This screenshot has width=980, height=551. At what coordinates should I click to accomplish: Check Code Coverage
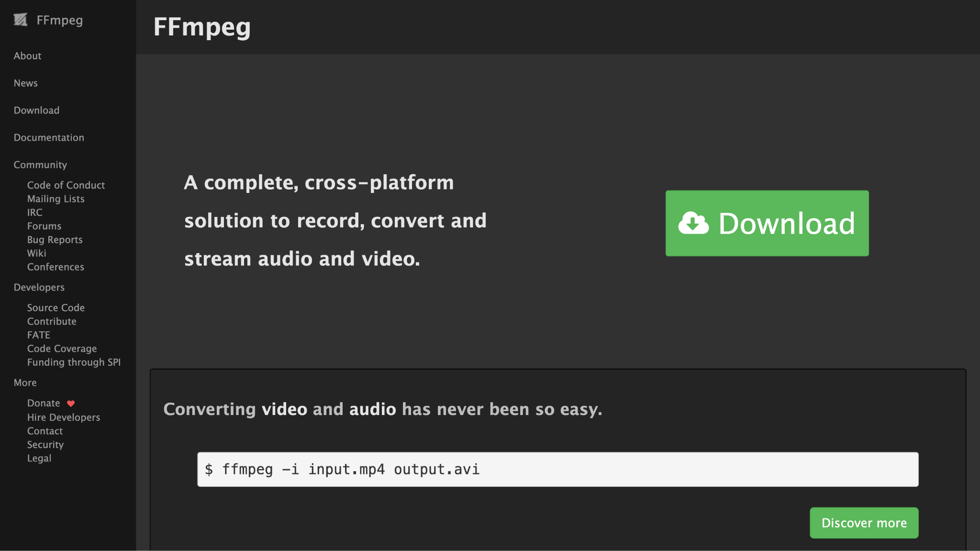[62, 349]
